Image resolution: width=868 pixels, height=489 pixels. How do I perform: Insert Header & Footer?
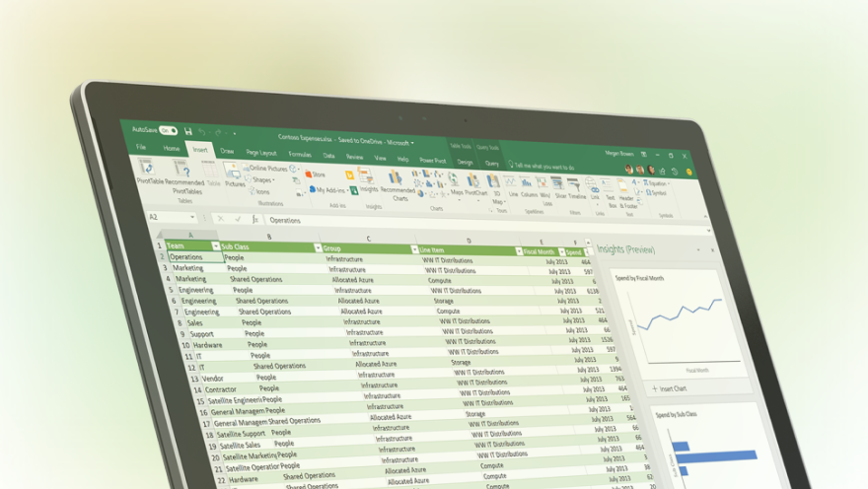(x=626, y=195)
